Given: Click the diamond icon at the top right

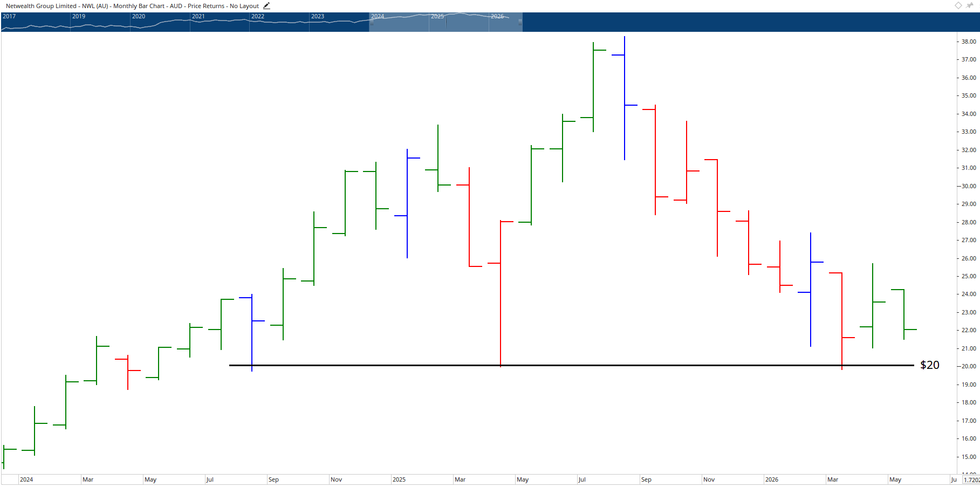Looking at the screenshot, I should point(958,5).
